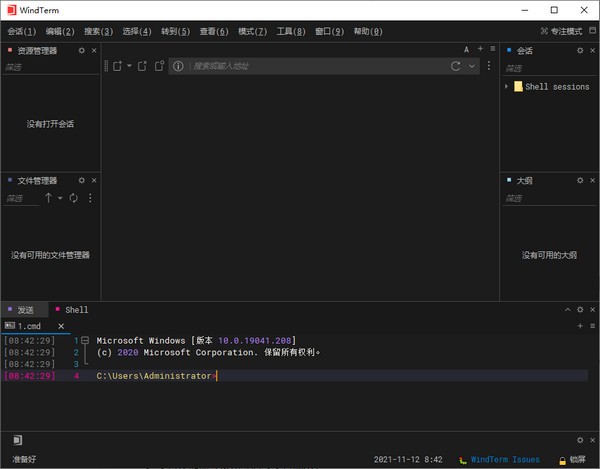The image size is (600, 469).
Task: Open the 会话(1) menu
Action: pos(22,31)
